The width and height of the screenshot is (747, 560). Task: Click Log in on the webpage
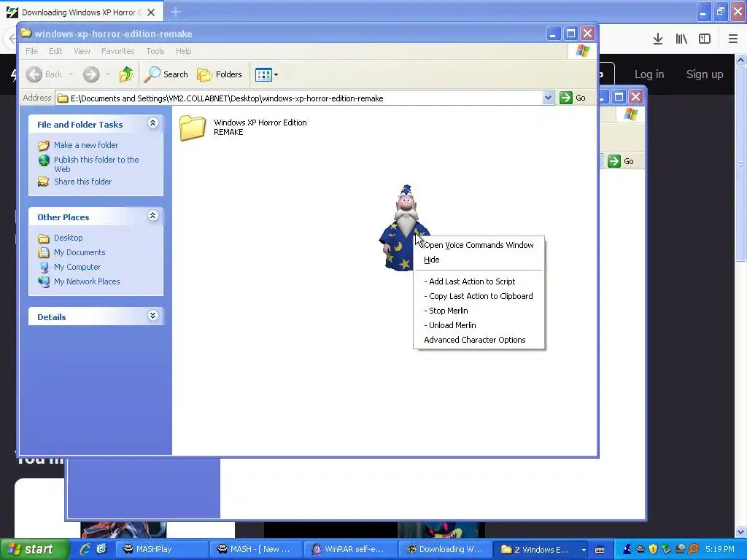(649, 74)
